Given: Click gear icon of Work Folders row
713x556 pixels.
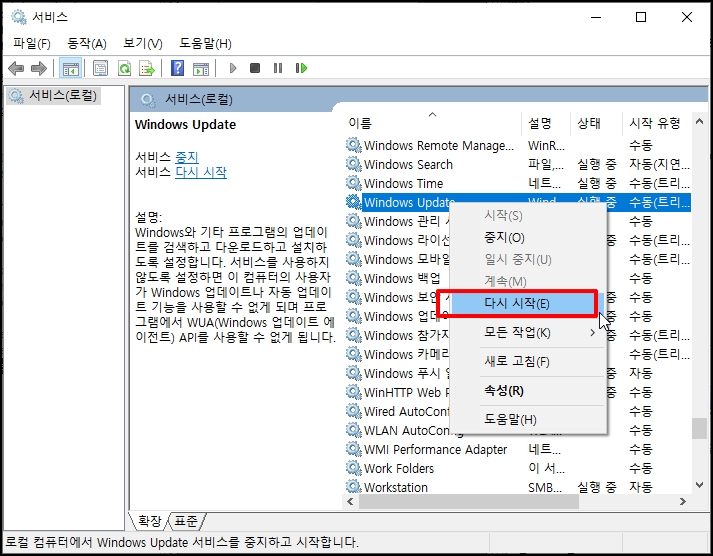Looking at the screenshot, I should (353, 468).
